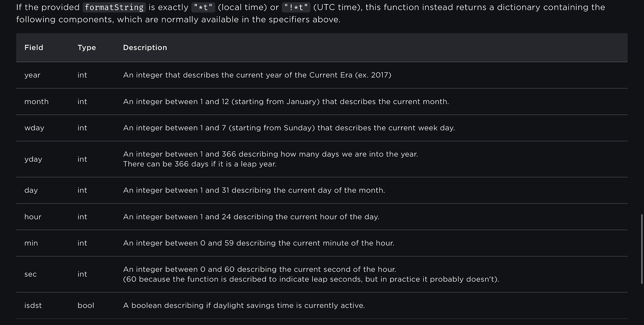
Task: Click the leap year description text
Action: click(x=200, y=164)
